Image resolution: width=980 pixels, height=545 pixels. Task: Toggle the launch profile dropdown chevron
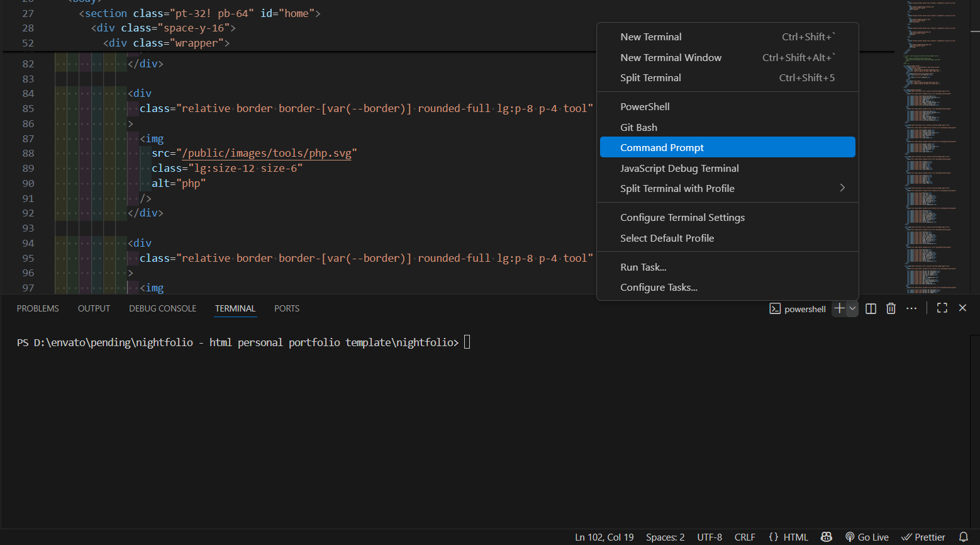click(852, 308)
